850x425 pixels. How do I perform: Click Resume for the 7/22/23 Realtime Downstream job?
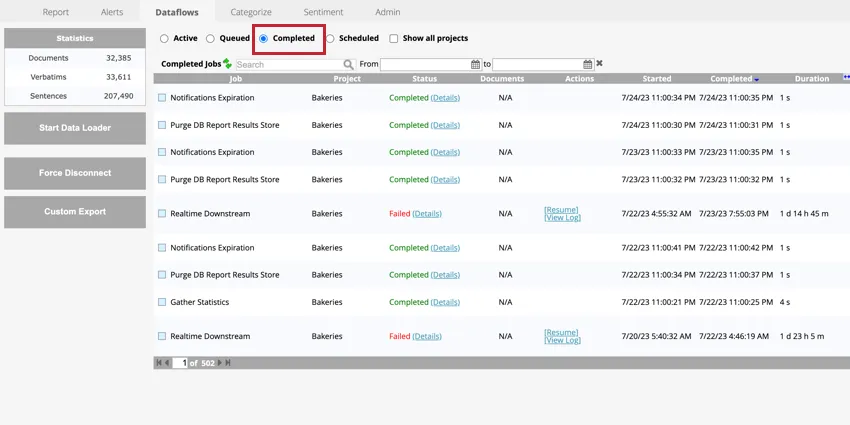coord(561,210)
